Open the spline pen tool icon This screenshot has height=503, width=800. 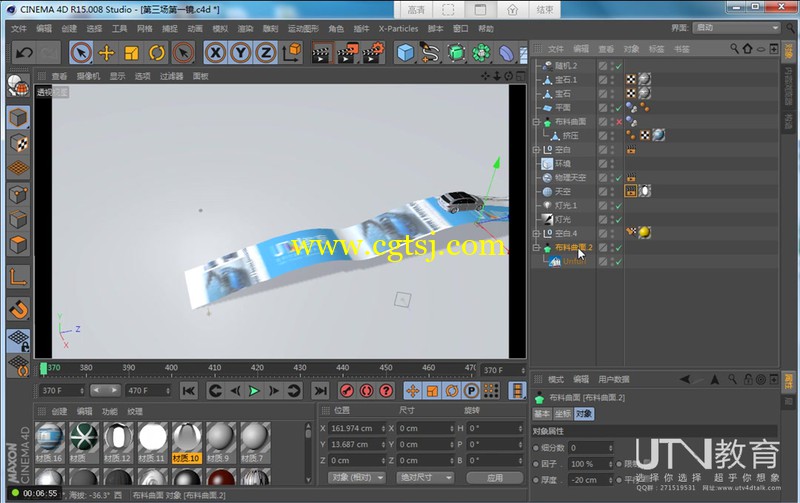coord(430,53)
